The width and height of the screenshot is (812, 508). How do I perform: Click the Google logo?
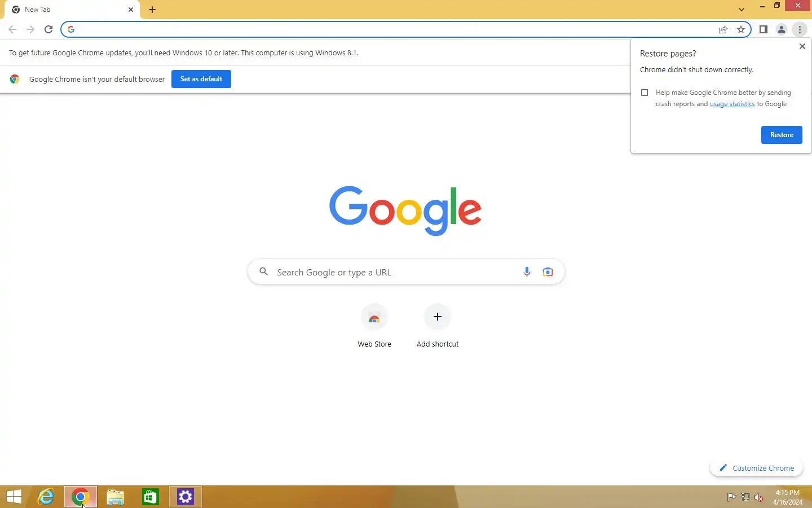(x=405, y=211)
